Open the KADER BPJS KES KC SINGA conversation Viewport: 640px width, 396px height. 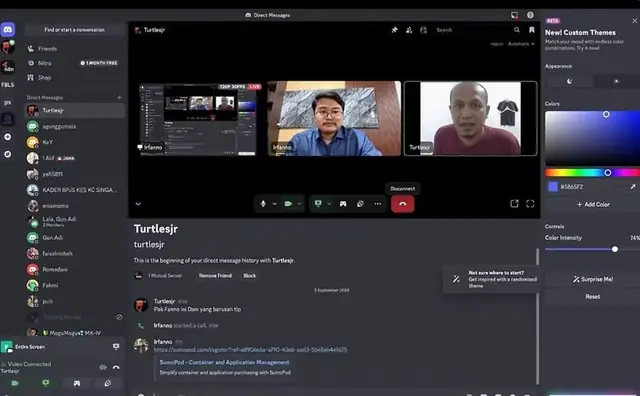coord(74,190)
